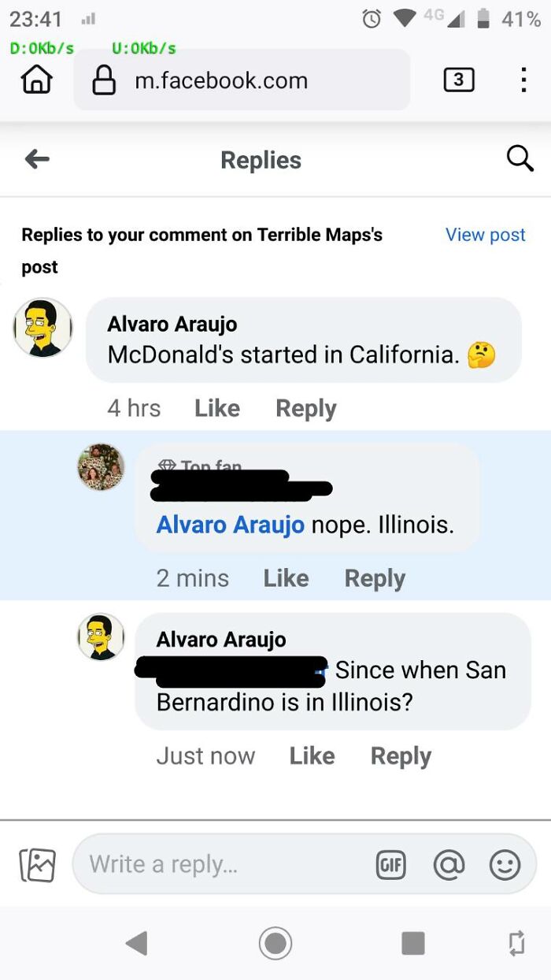Open the browser tab switcher showing 3
Viewport: 551px width, 980px height.
(x=459, y=79)
